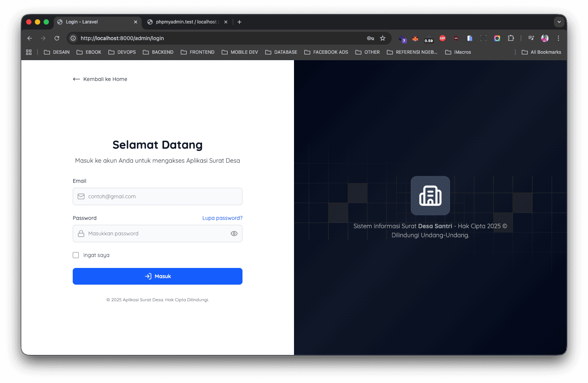Open the Lupa password link
The height and width of the screenshot is (383, 588).
(222, 218)
